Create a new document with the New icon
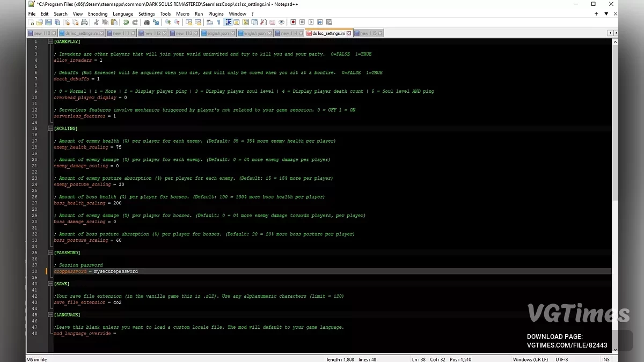The image size is (644, 362). pos(31,22)
